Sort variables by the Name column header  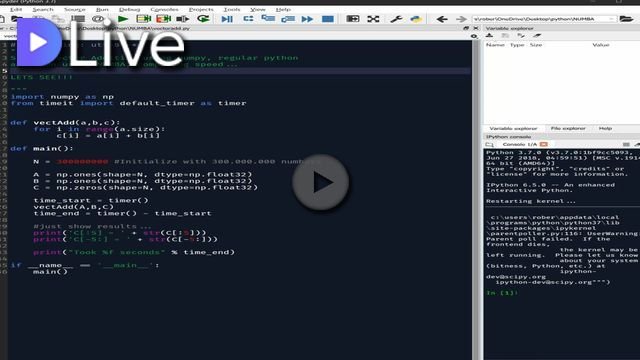pyautogui.click(x=495, y=45)
